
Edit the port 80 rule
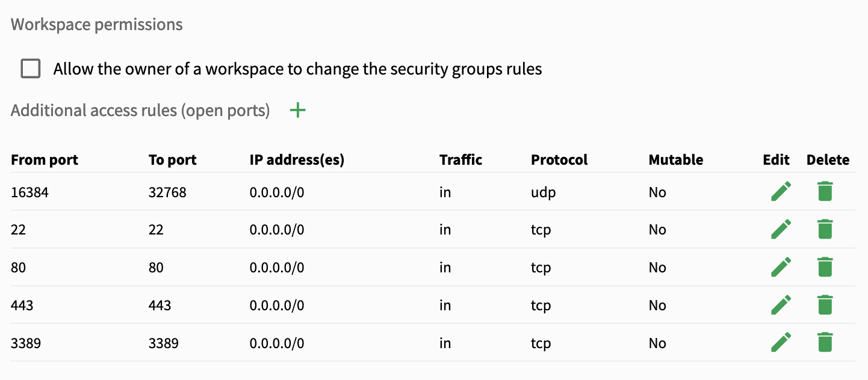[781, 268]
